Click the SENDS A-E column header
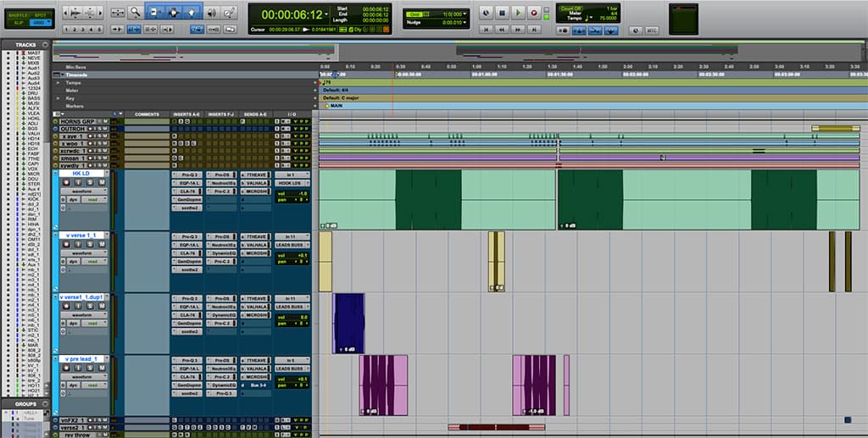The height and width of the screenshot is (438, 868). click(255, 114)
